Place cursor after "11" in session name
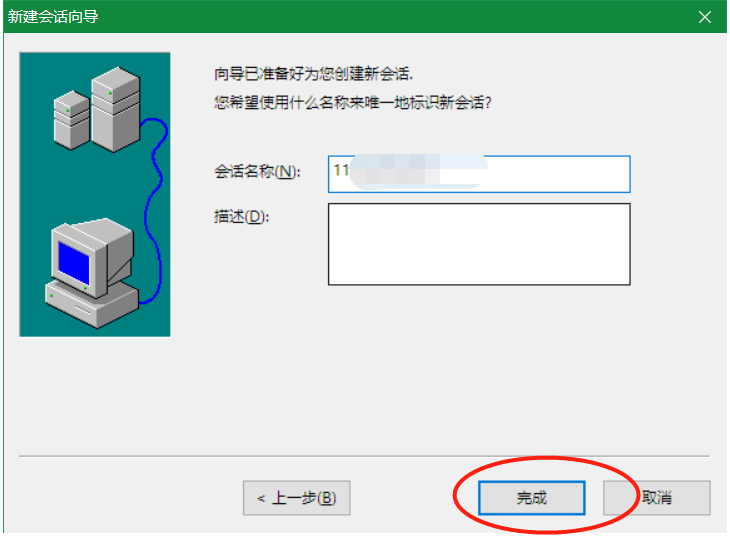This screenshot has height=536, width=730. point(349,170)
